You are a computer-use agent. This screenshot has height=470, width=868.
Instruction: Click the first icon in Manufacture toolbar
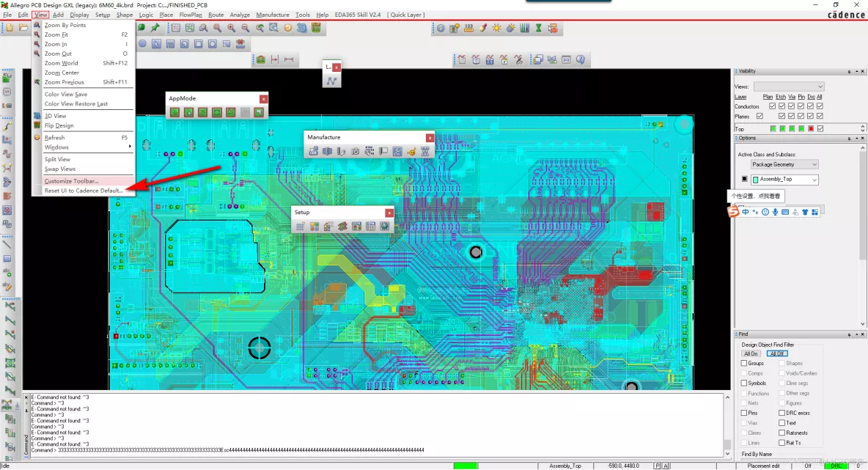(313, 151)
